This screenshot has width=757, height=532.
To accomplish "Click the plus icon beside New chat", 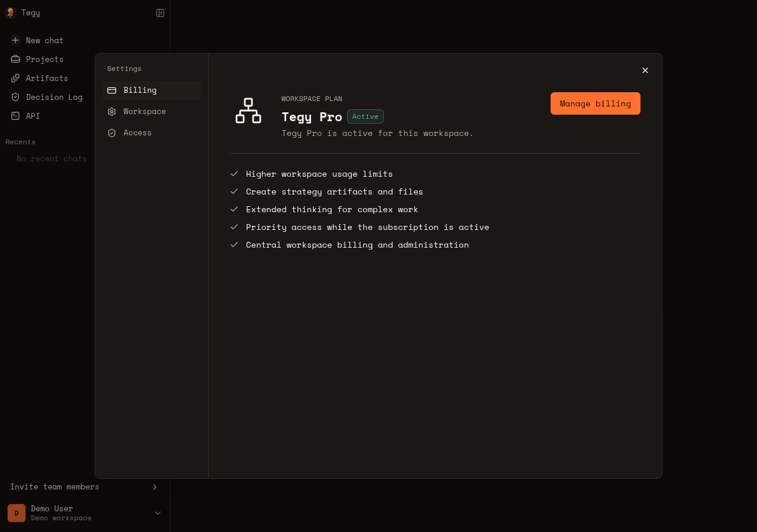I will click(x=15, y=40).
